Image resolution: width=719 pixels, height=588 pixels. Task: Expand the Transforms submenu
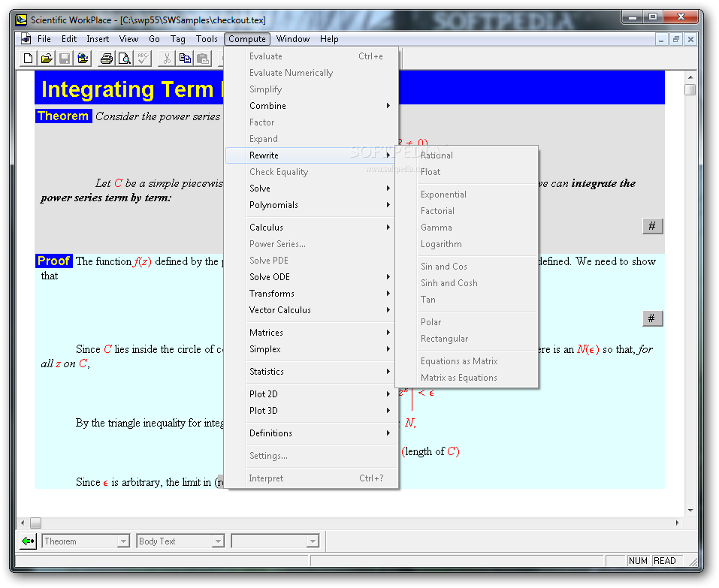(311, 294)
